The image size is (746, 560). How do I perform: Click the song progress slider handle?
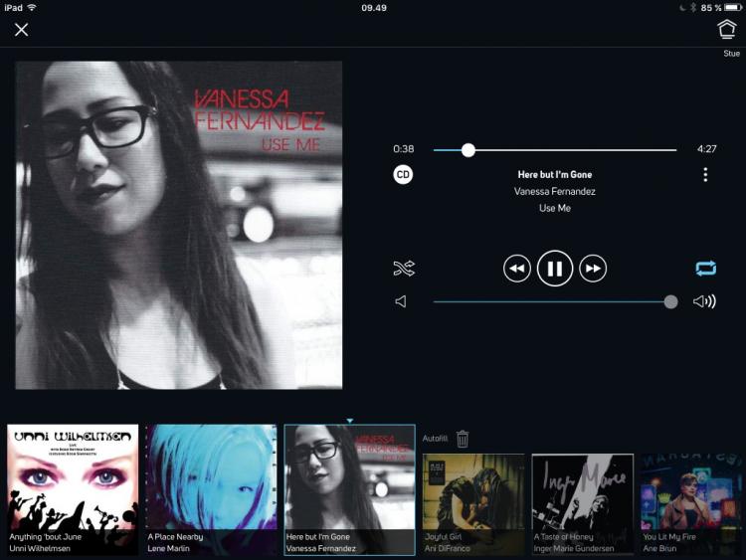click(x=468, y=150)
